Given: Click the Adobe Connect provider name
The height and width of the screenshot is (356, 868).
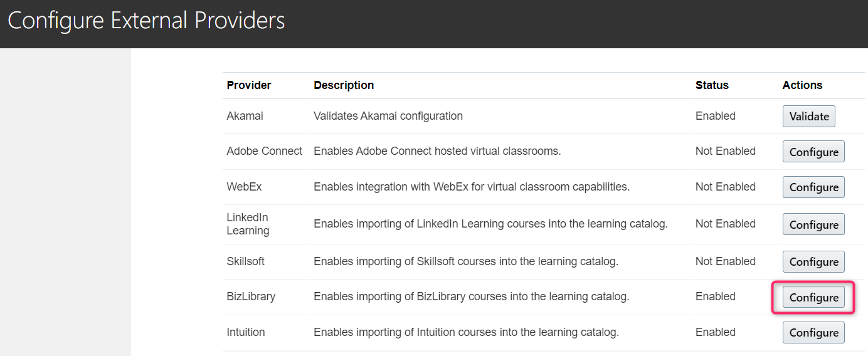Looking at the screenshot, I should pos(264,151).
